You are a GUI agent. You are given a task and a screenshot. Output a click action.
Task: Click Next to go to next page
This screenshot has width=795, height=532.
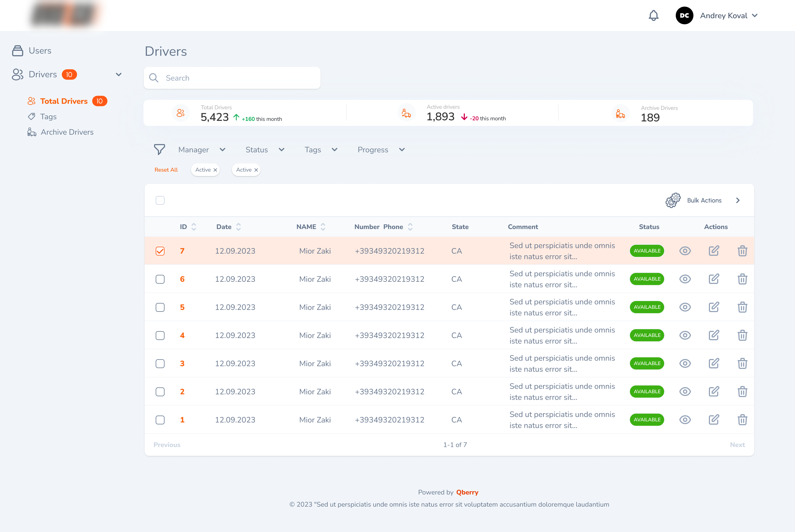[x=736, y=445]
